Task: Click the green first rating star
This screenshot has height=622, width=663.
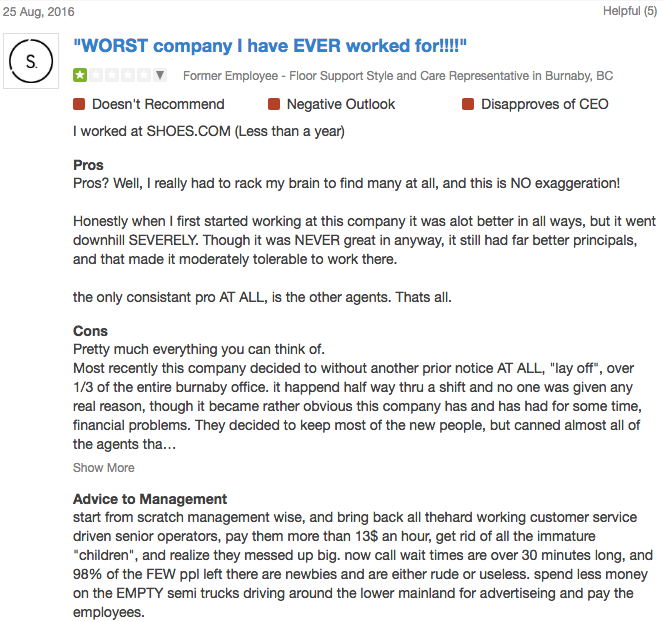Action: 80,76
